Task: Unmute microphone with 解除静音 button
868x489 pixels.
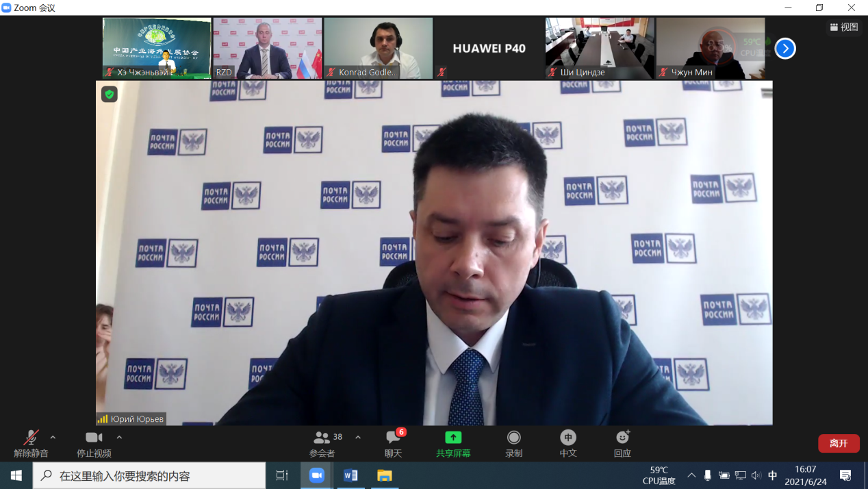Action: 31,444
